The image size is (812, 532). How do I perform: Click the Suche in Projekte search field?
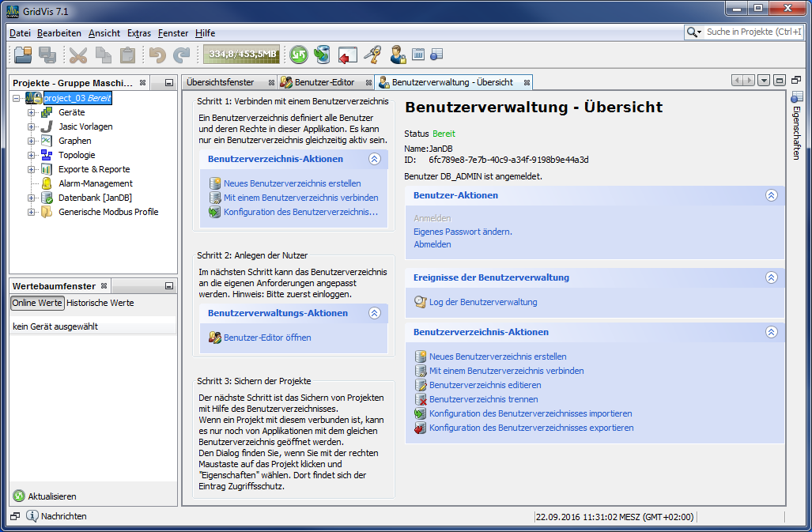pos(754,32)
